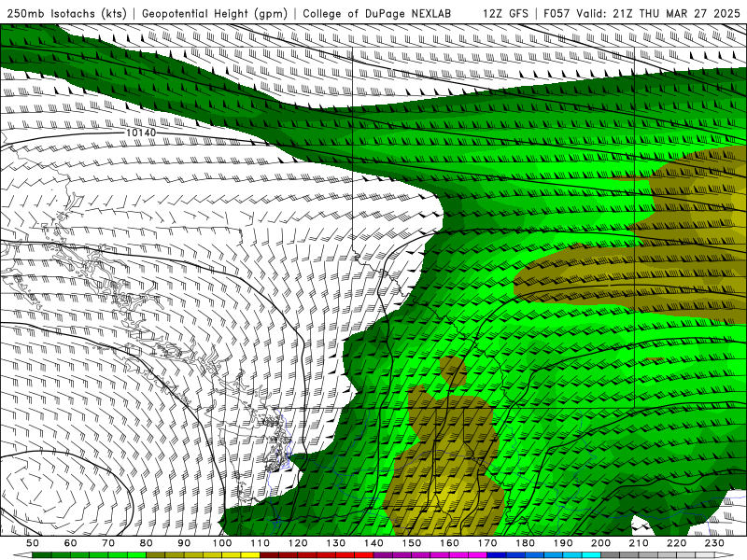Click the legend value 70
The width and height of the screenshot is (747, 560).
point(108,543)
